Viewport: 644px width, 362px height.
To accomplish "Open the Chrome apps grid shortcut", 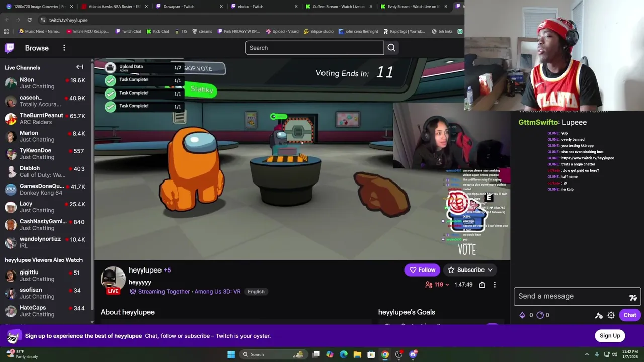I will pos(6,31).
